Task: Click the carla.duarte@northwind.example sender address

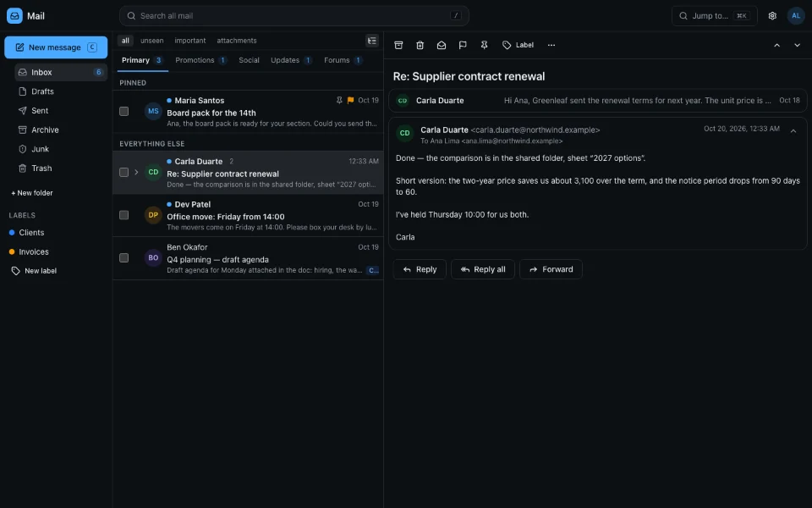Action: (x=535, y=130)
